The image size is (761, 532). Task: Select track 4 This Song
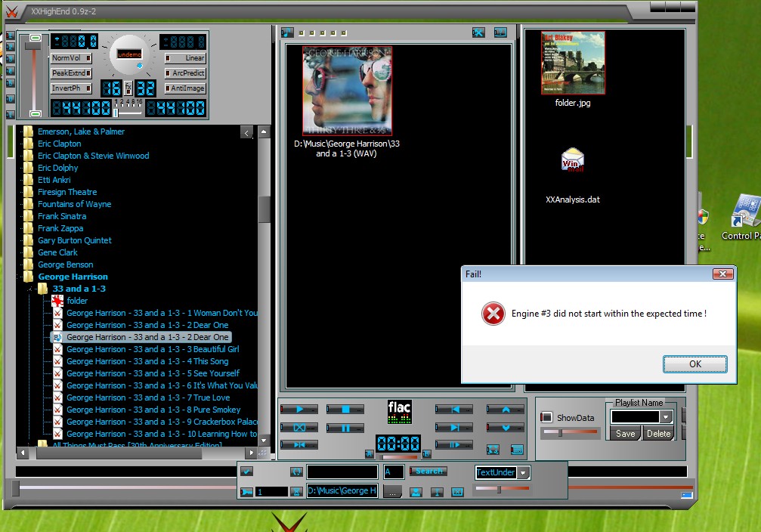click(147, 361)
